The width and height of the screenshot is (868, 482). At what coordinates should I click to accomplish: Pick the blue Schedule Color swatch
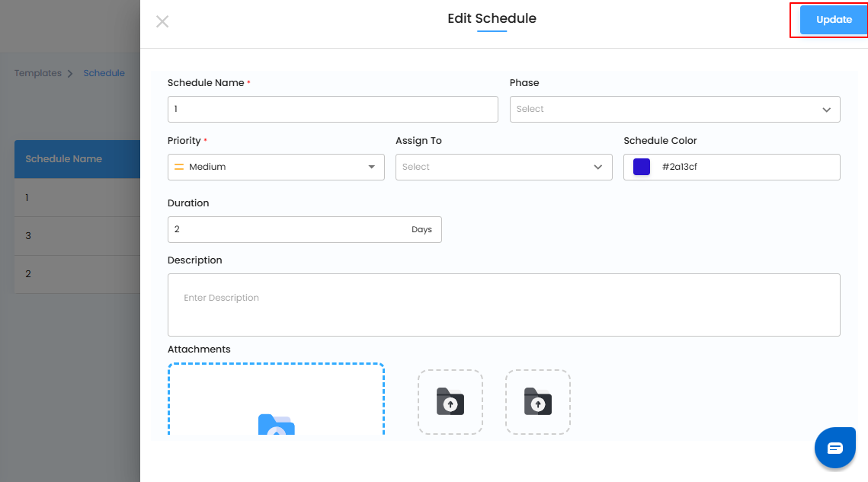[x=642, y=167]
